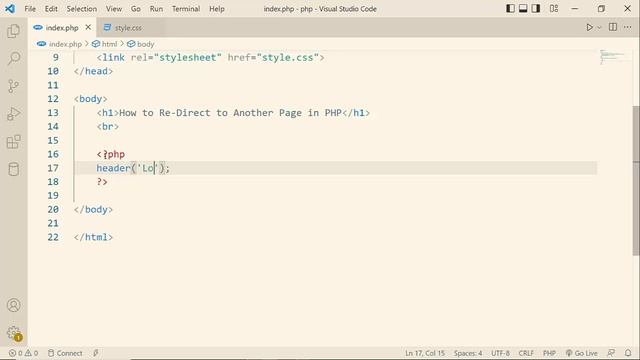Open Customize Layout options
This screenshot has width=640, height=360.
pyautogui.click(x=554, y=9)
